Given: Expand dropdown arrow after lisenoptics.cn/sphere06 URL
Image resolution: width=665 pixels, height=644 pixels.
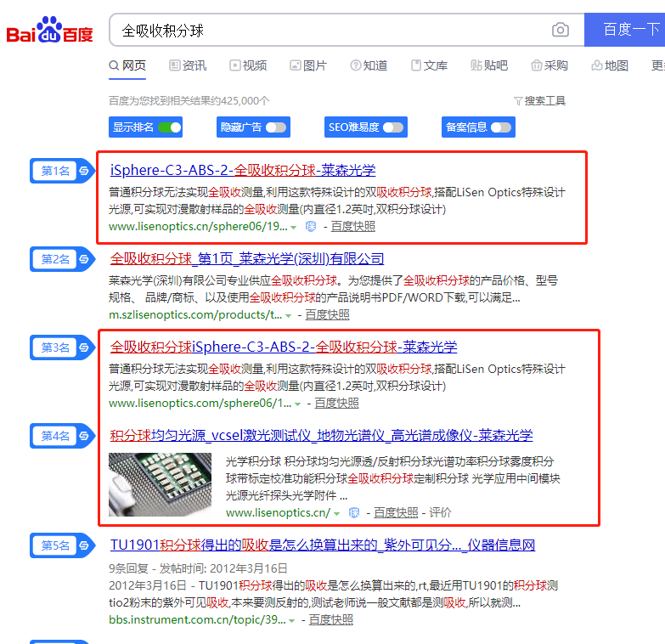Looking at the screenshot, I should pyautogui.click(x=294, y=228).
